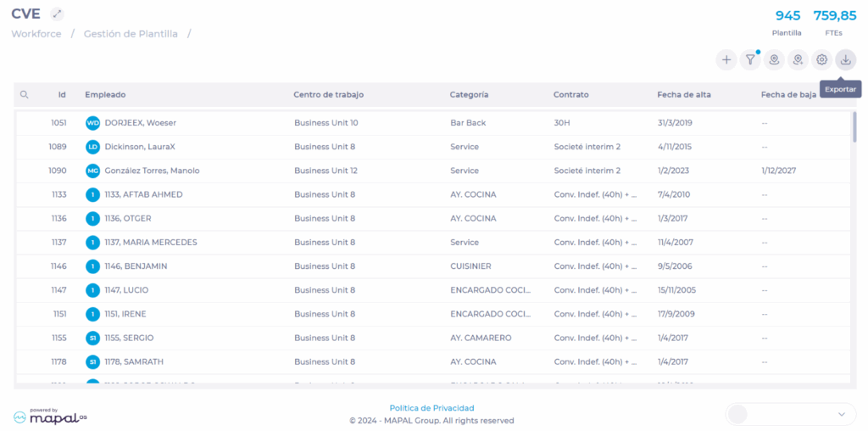Click the plus icon to add employee
The height and width of the screenshot is (431, 868).
point(726,59)
